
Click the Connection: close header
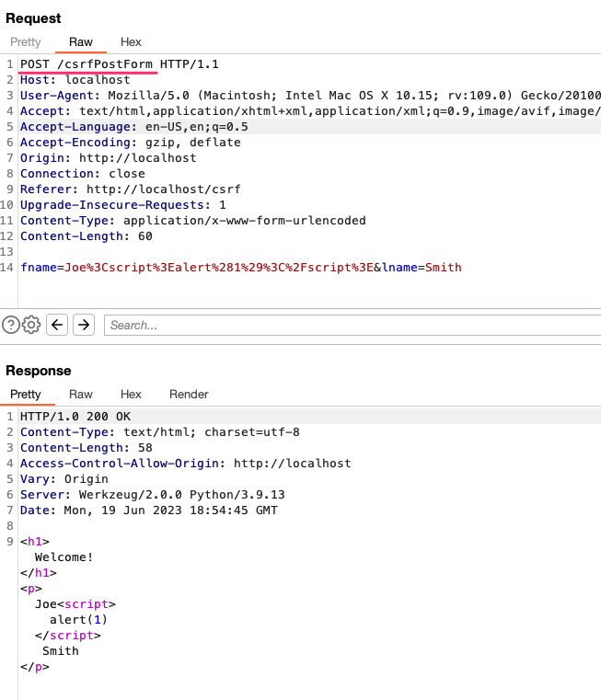83,174
